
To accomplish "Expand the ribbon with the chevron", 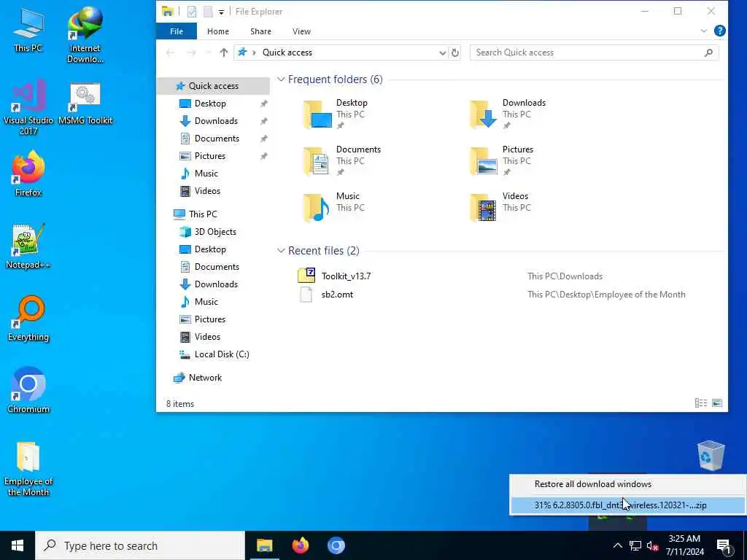I will [x=704, y=31].
